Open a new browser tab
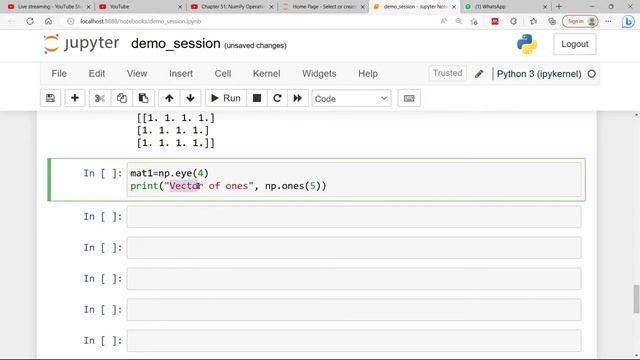The width and height of the screenshot is (640, 360). point(559,7)
